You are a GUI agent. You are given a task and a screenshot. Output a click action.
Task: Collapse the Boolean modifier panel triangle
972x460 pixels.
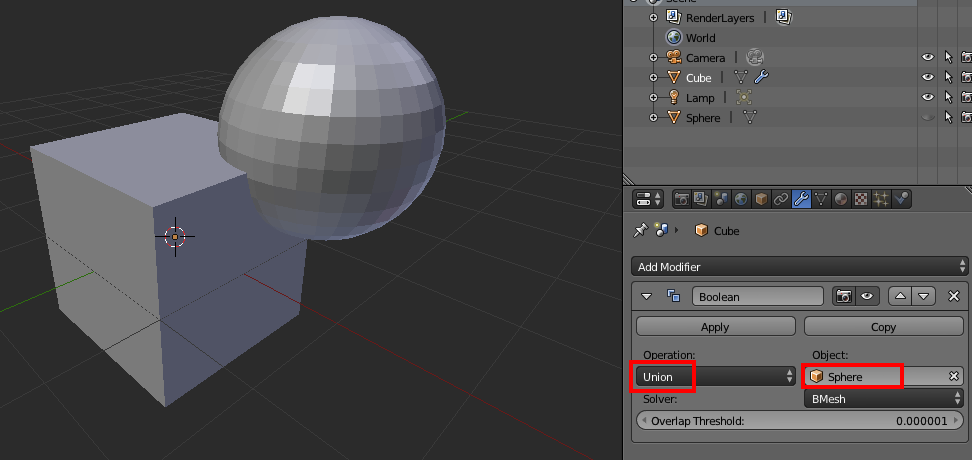coord(647,296)
